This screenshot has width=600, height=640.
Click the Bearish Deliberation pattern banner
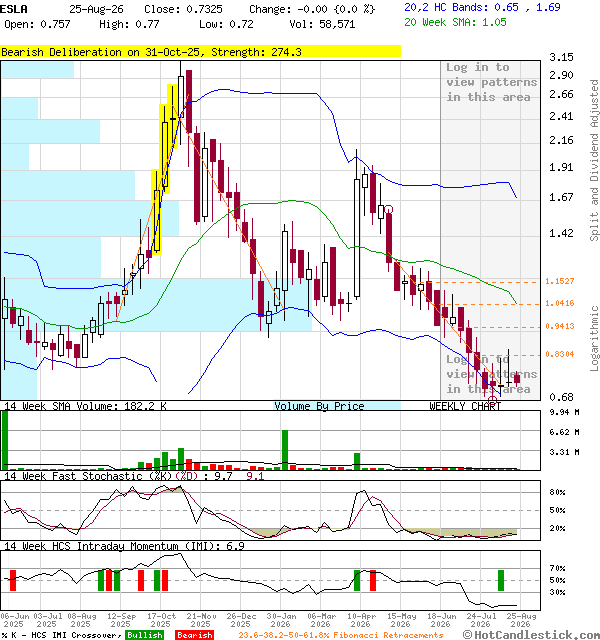(200, 52)
